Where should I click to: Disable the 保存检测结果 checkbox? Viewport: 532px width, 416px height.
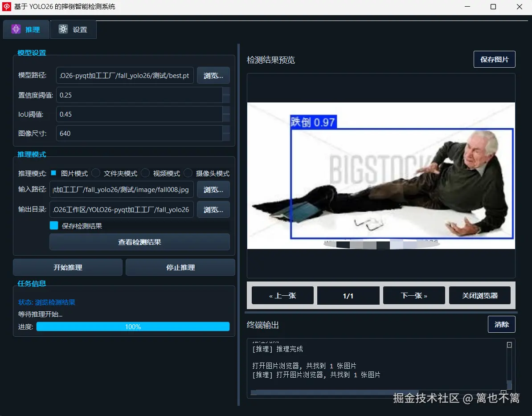click(x=53, y=225)
